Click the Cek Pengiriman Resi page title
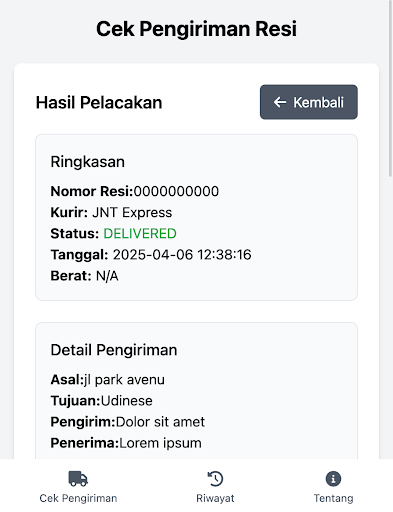The height and width of the screenshot is (512, 393). point(196,29)
